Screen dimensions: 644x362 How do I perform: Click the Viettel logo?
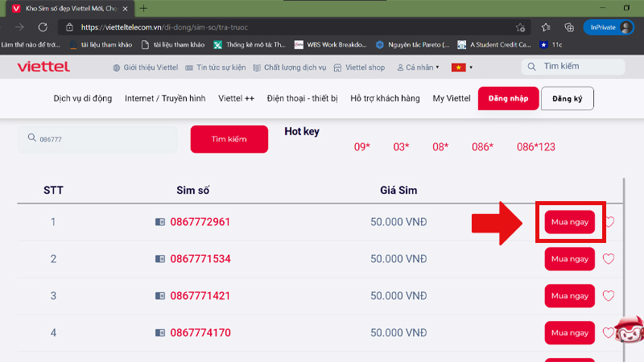pos(43,67)
